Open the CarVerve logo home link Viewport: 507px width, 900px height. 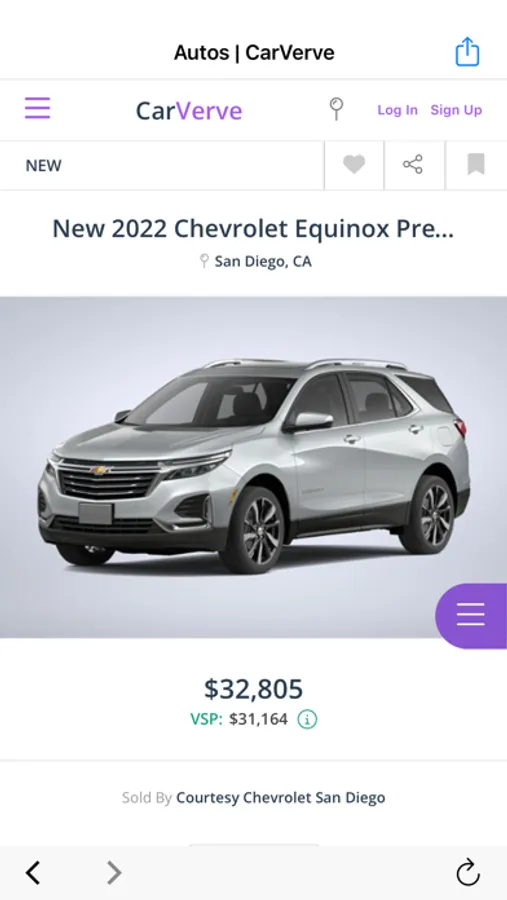tap(189, 111)
